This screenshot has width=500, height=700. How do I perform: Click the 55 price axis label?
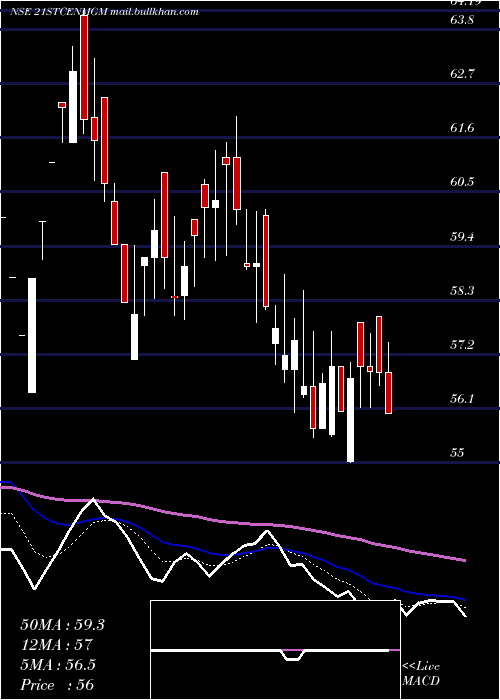(458, 453)
